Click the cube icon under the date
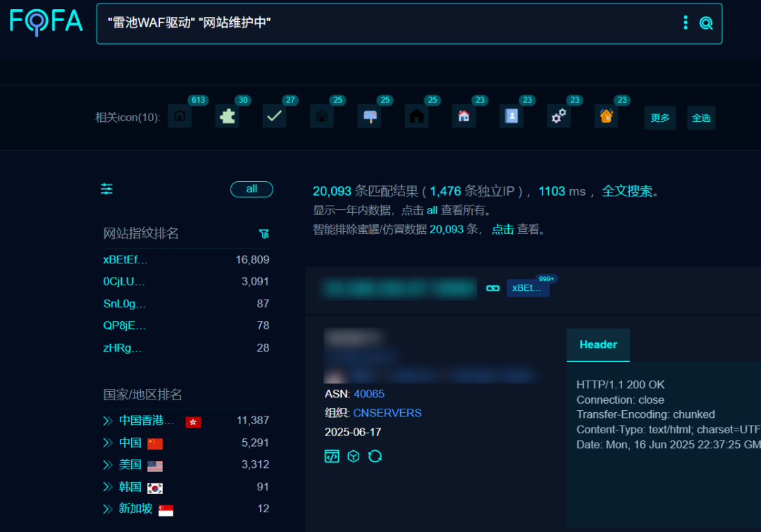This screenshot has width=761, height=532. click(x=353, y=457)
